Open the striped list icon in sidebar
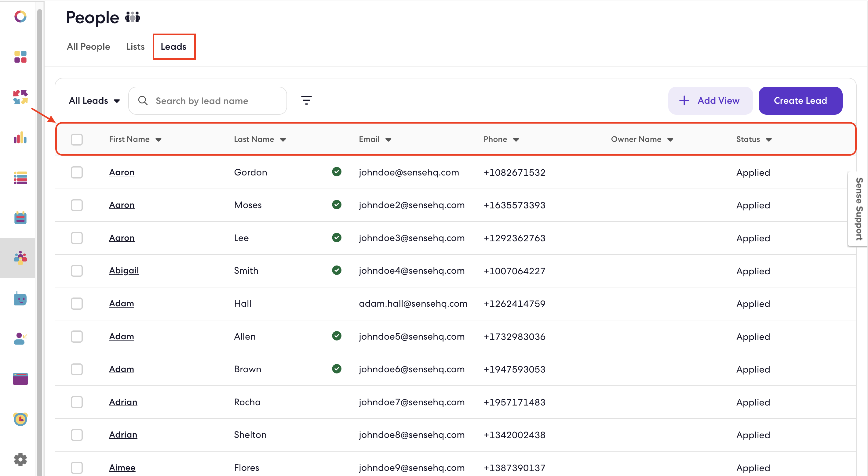868x476 pixels. click(20, 178)
